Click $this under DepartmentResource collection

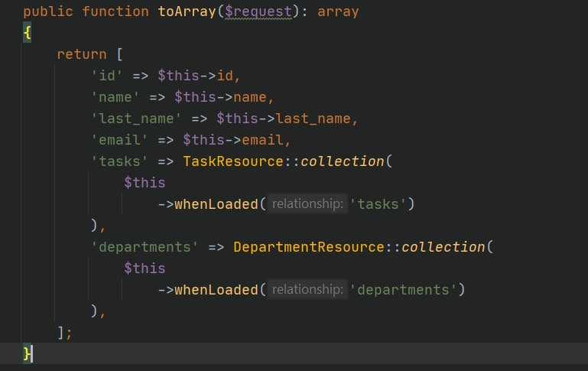(145, 268)
